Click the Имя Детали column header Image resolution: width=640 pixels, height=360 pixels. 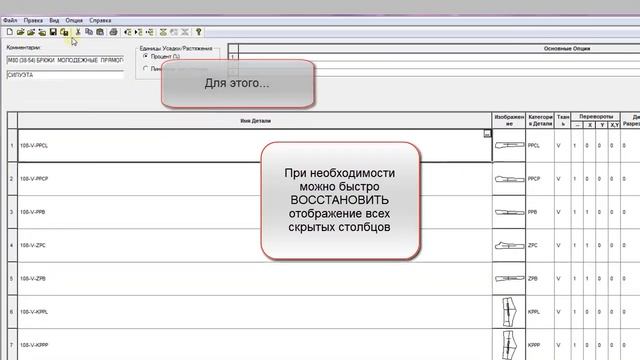(255, 121)
